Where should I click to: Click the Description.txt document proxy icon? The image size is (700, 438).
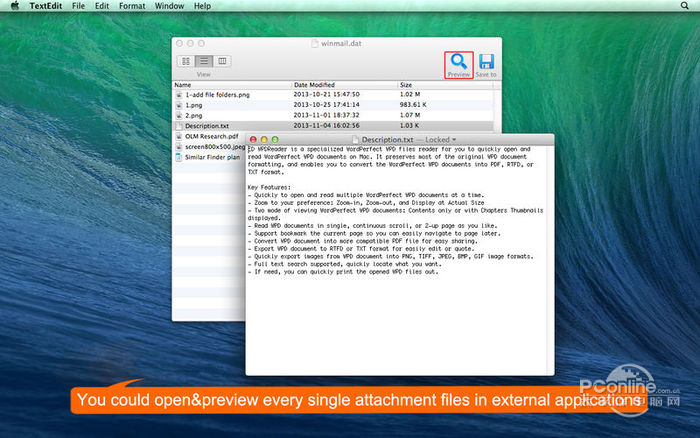pyautogui.click(x=355, y=140)
